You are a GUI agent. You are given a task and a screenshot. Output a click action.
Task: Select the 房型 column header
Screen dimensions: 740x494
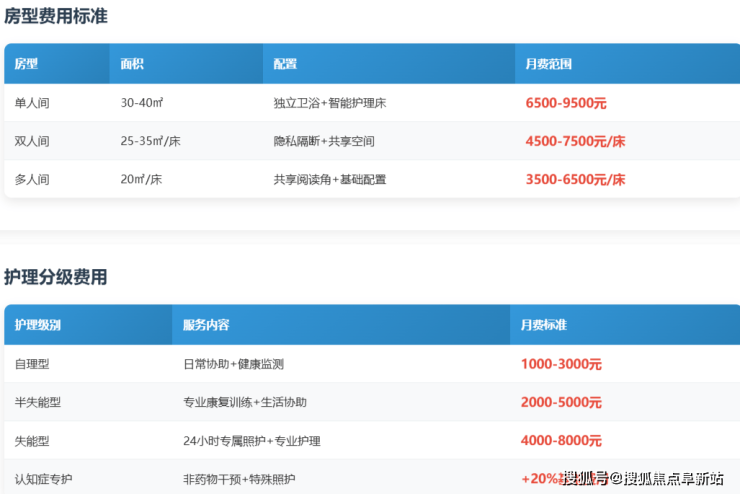click(27, 64)
